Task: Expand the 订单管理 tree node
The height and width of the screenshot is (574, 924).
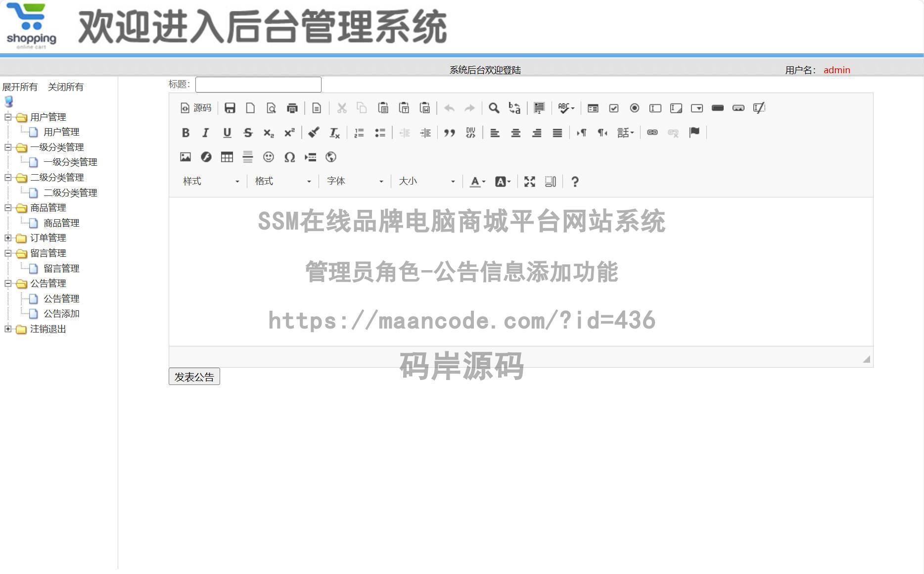Action: pyautogui.click(x=8, y=238)
